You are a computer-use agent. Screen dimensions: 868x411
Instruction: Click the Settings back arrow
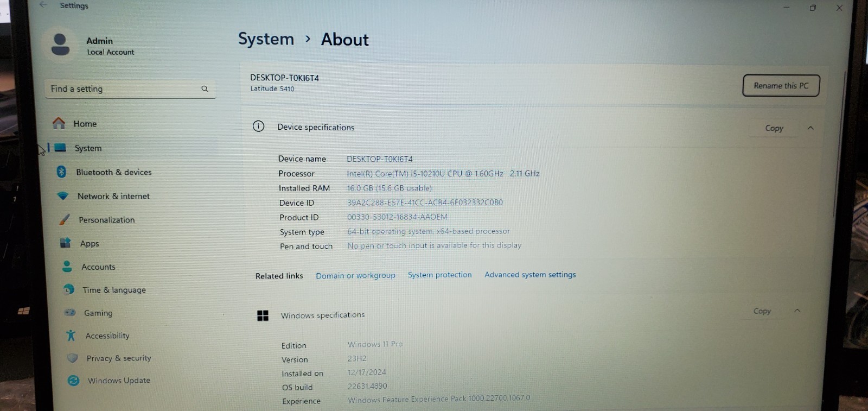tap(43, 4)
